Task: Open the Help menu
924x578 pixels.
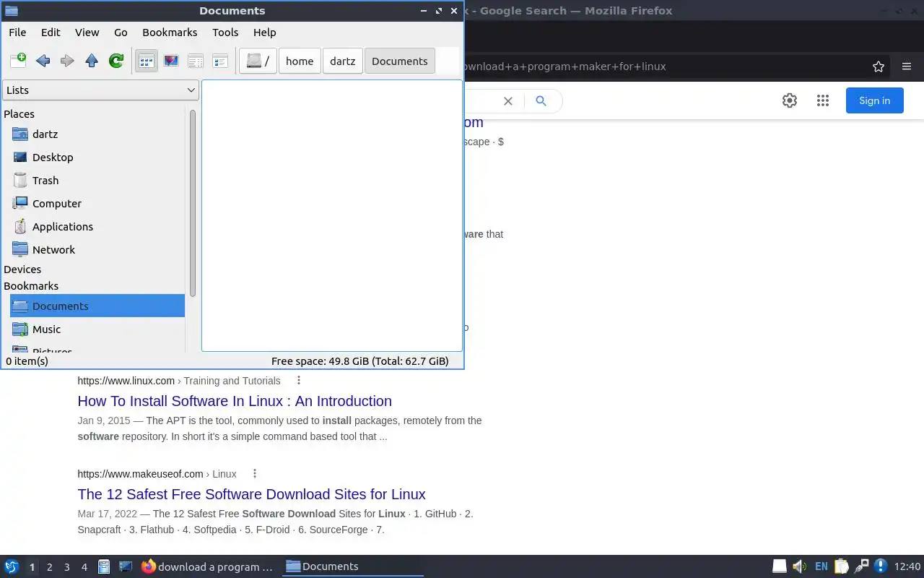Action: click(x=264, y=33)
